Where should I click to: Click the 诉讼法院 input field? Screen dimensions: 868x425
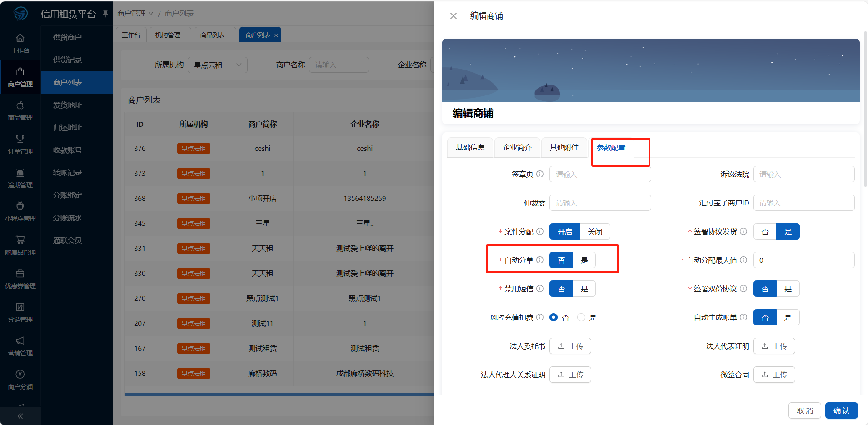coord(804,174)
